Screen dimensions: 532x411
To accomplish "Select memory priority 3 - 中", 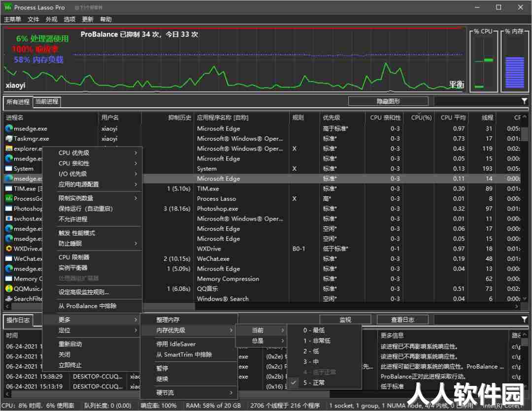I will pyautogui.click(x=324, y=361).
